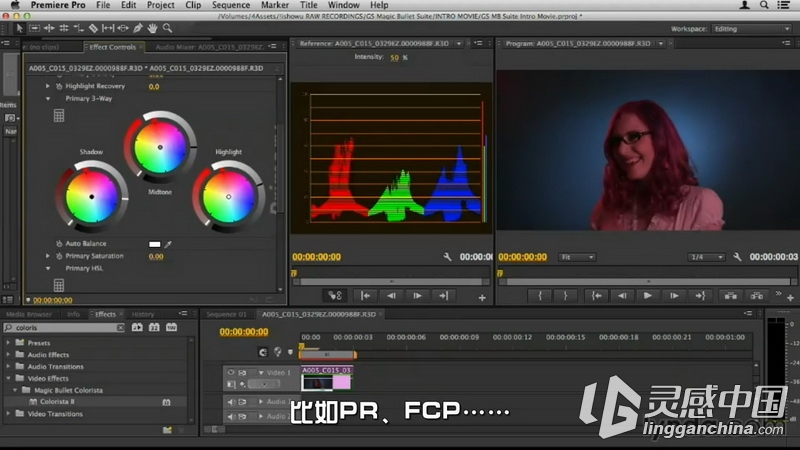Toggle Video 1 track eye visibility
Viewport: 800px width, 450px height.
pos(231,372)
